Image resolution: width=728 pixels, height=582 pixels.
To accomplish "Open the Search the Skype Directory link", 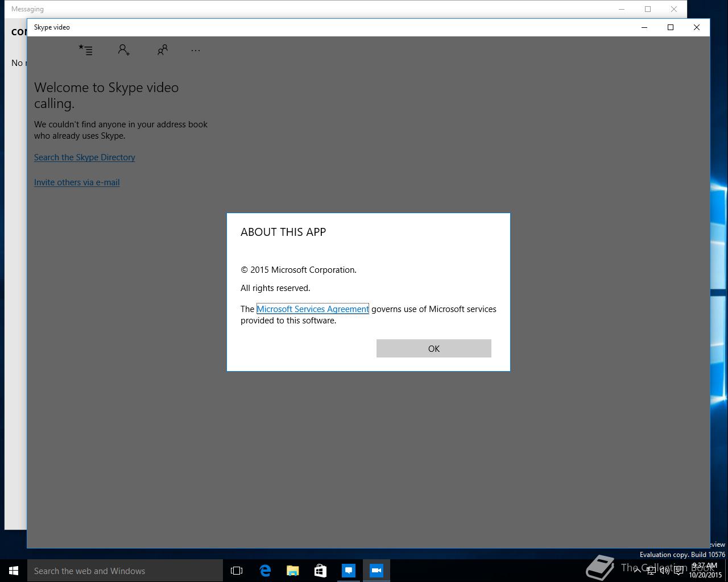I will tap(84, 157).
